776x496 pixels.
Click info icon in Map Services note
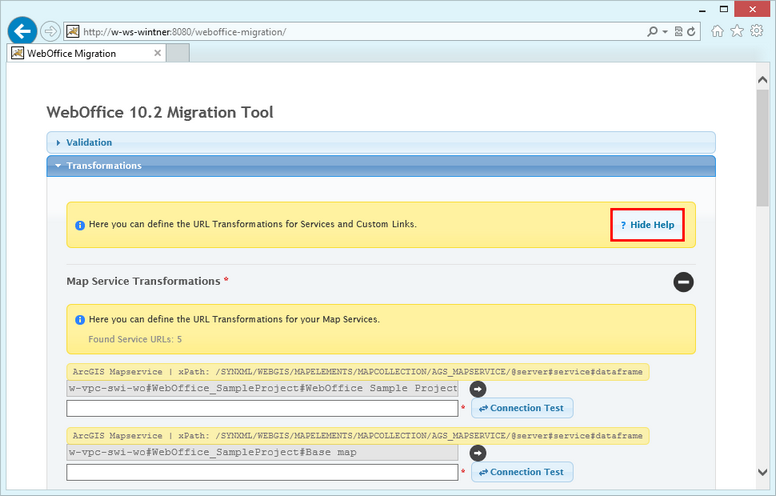pyautogui.click(x=80, y=320)
